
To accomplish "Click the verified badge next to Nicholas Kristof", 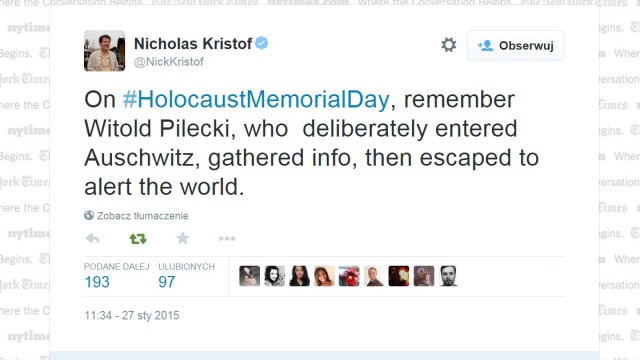I will (262, 43).
